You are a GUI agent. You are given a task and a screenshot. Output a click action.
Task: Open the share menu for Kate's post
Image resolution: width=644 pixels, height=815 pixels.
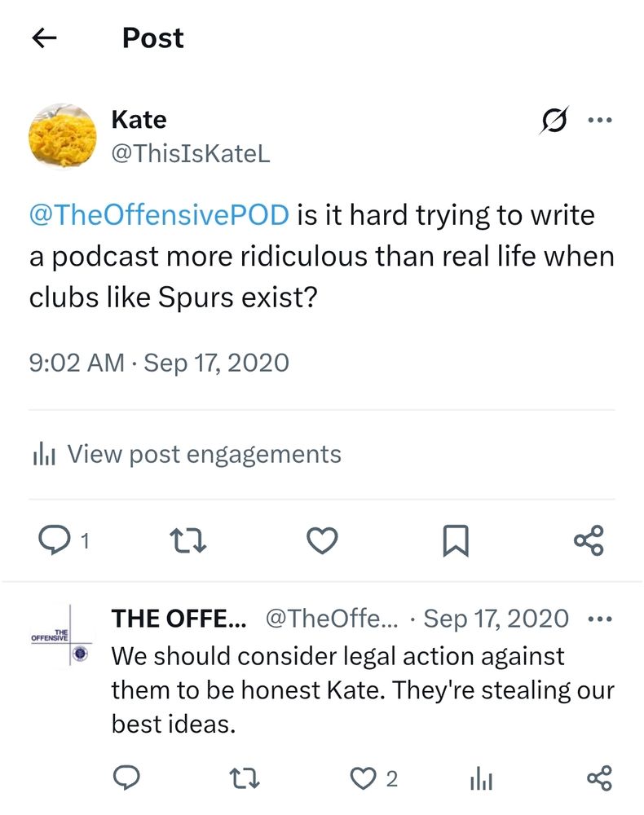[589, 540]
